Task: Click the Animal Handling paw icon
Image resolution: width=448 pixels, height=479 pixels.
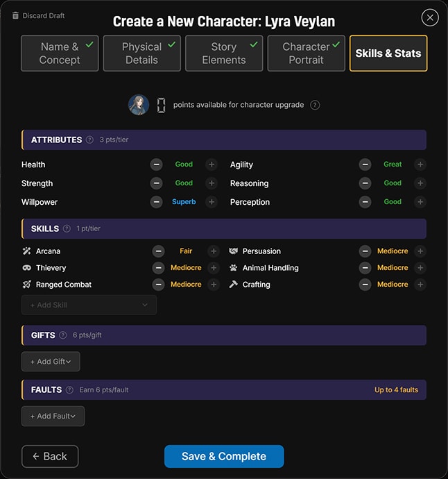Action: click(x=234, y=268)
